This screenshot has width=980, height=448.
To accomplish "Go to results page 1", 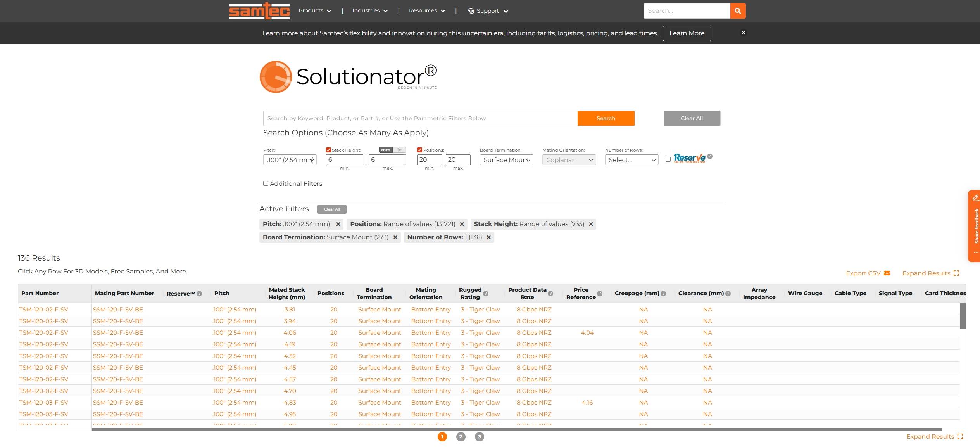I will point(442,437).
